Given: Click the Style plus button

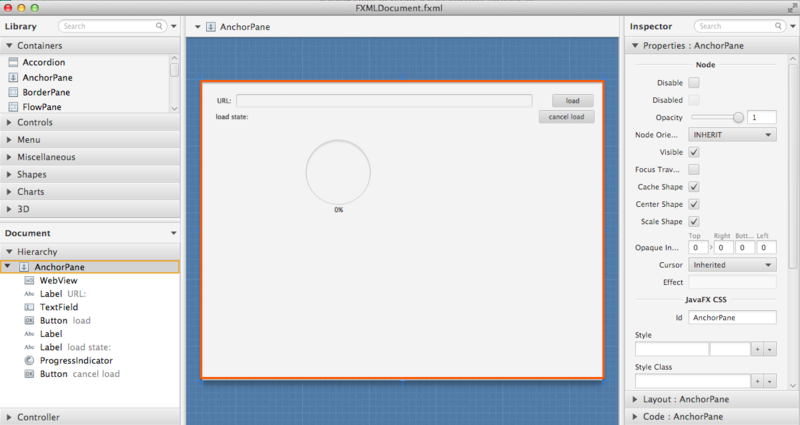Looking at the screenshot, I should pos(758,349).
